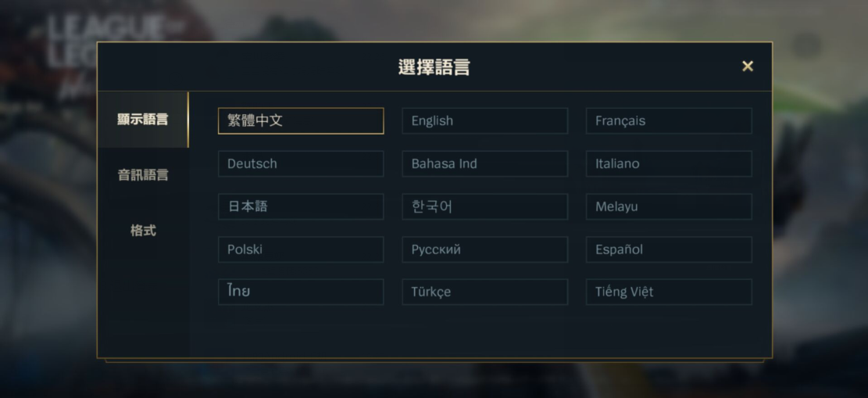Open the 顯示語言 display language tab

(x=143, y=120)
